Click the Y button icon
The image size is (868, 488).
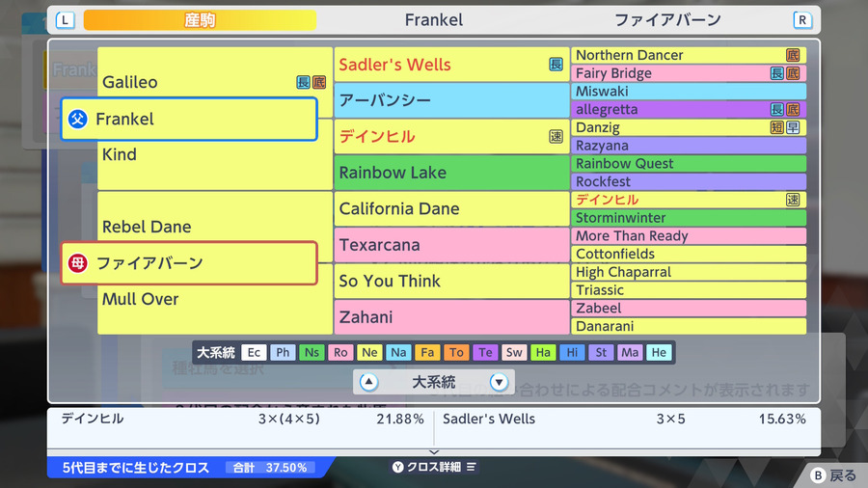(x=398, y=467)
